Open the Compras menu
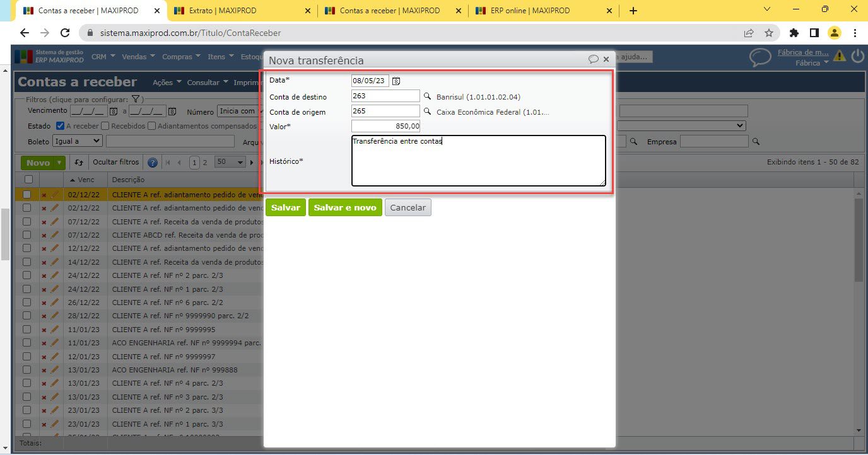This screenshot has width=868, height=455. [x=180, y=57]
